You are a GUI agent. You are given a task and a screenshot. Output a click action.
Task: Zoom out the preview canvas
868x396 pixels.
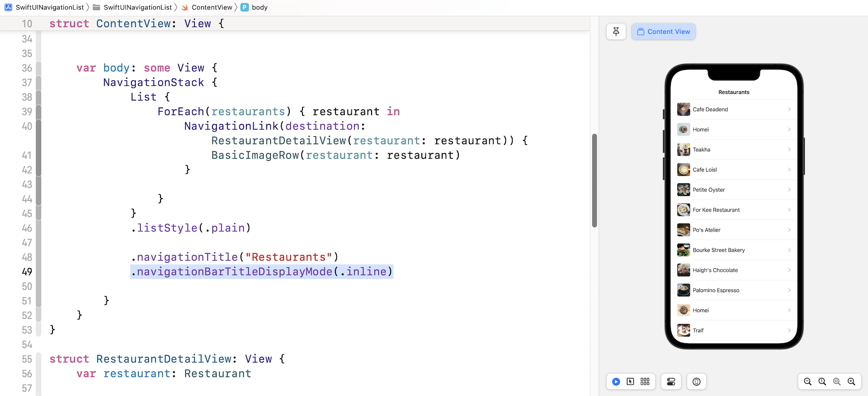coord(807,382)
